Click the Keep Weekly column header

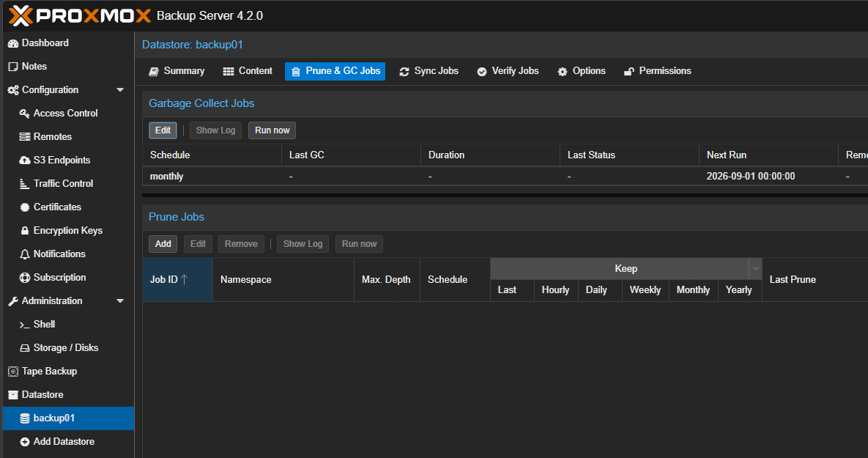tap(645, 290)
